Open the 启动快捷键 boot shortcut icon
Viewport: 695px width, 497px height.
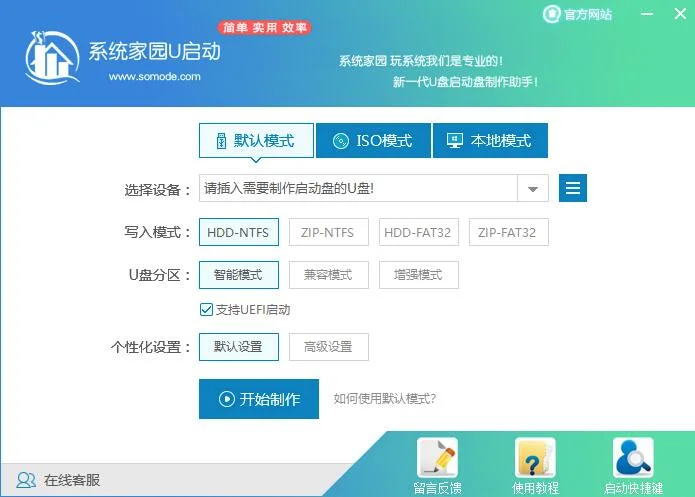633,459
